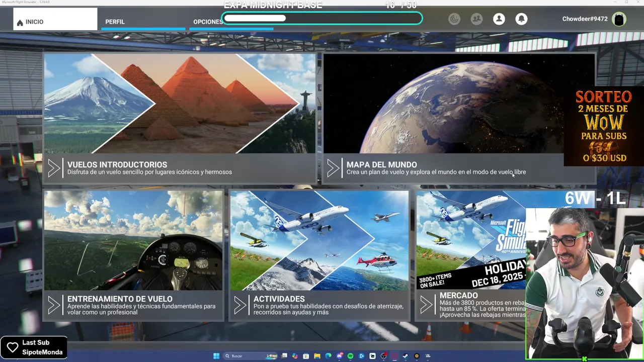The height and width of the screenshot is (362, 644).
Task: Click the ACTIVIDADES title
Action: point(279,299)
